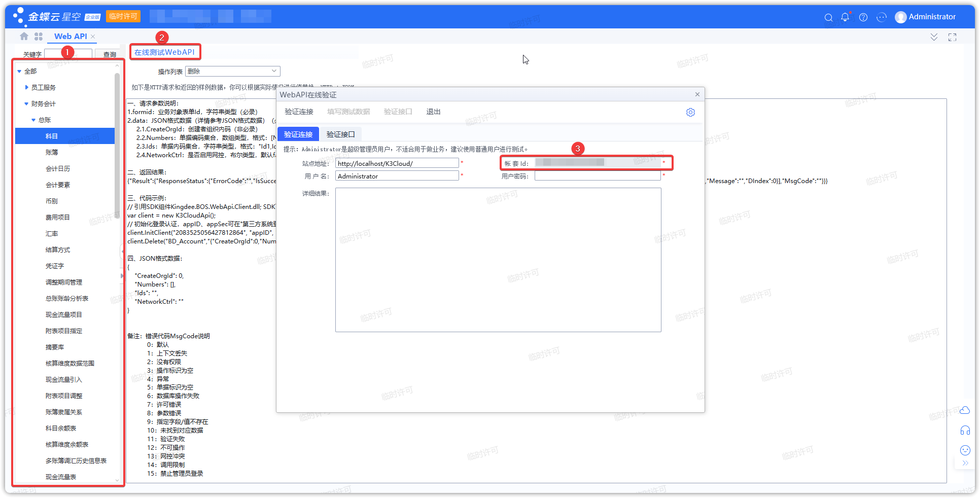
Task: Open the cloud service icon
Action: point(965,410)
